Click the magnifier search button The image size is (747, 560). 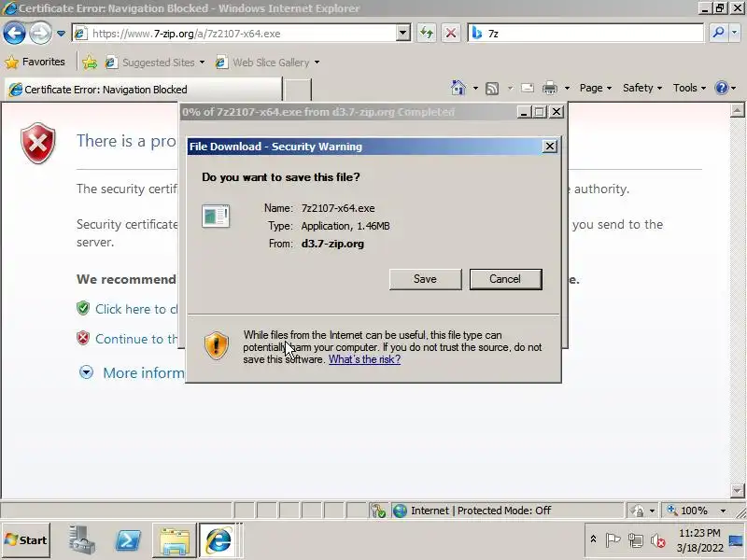(x=718, y=33)
